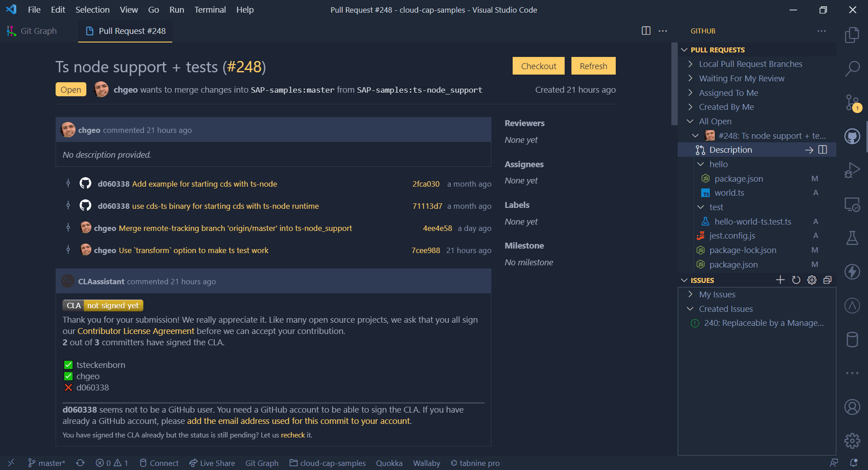Collapse the Pull Requests section
The height and width of the screenshot is (470, 868).
coord(684,50)
